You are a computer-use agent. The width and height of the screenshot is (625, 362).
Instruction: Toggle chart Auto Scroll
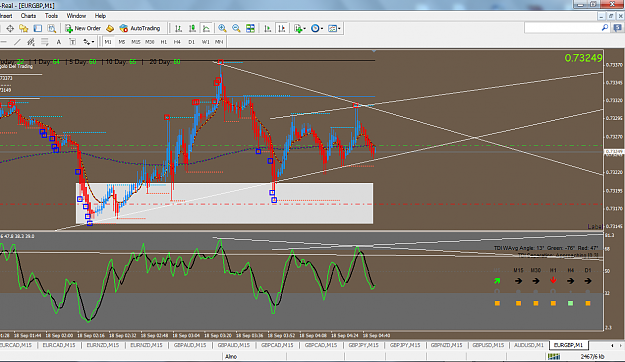coord(267,28)
